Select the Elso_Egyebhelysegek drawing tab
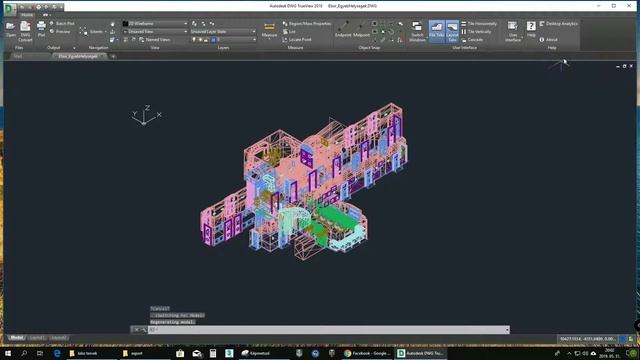 pyautogui.click(x=78, y=56)
